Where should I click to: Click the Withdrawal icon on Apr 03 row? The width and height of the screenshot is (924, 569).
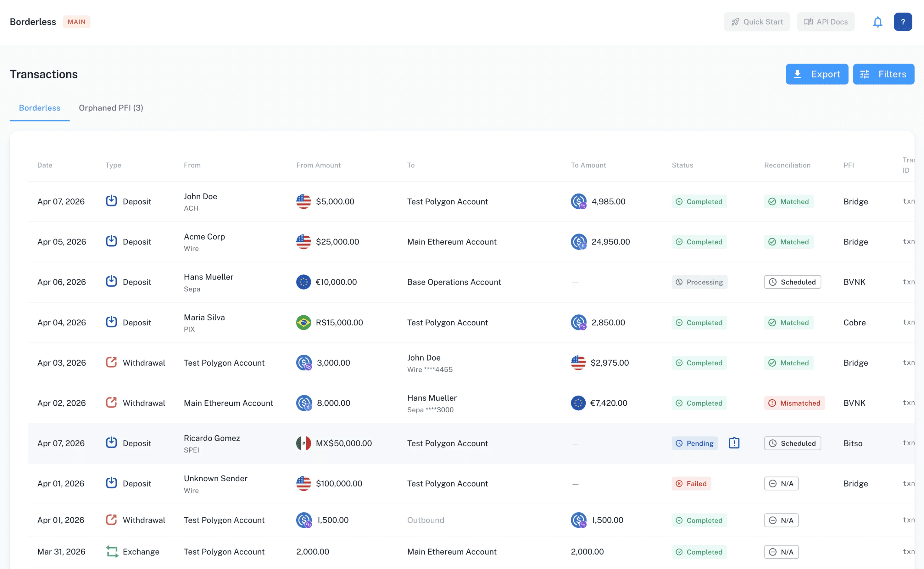coord(111,363)
